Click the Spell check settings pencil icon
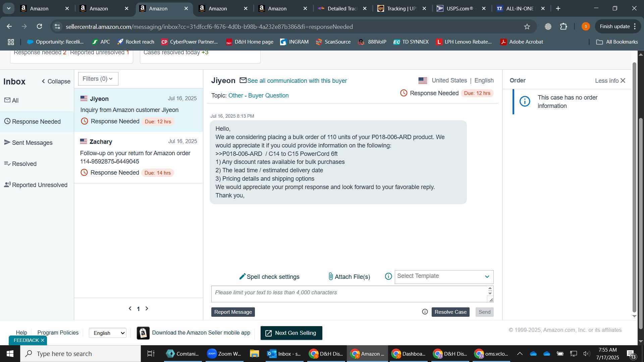This screenshot has width=644, height=362. pos(242,277)
